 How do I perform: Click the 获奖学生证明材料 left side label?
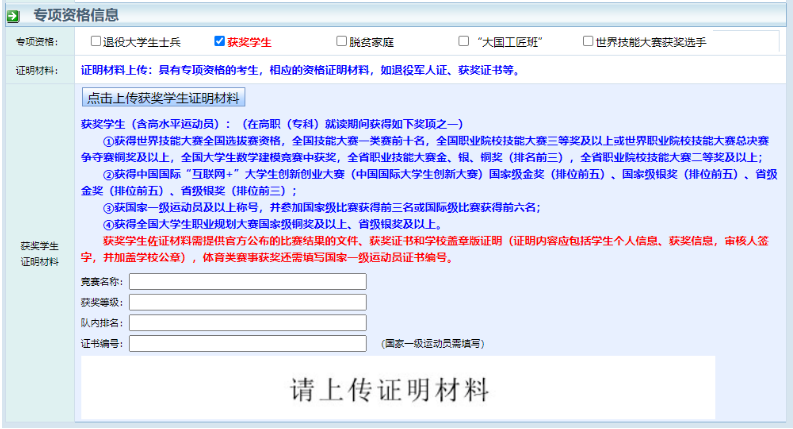pos(37,253)
